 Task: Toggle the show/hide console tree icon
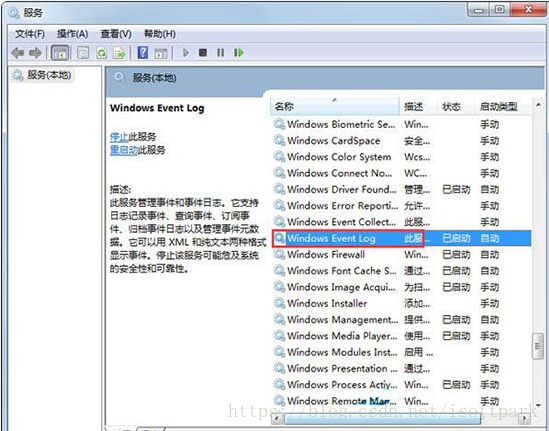(60, 53)
